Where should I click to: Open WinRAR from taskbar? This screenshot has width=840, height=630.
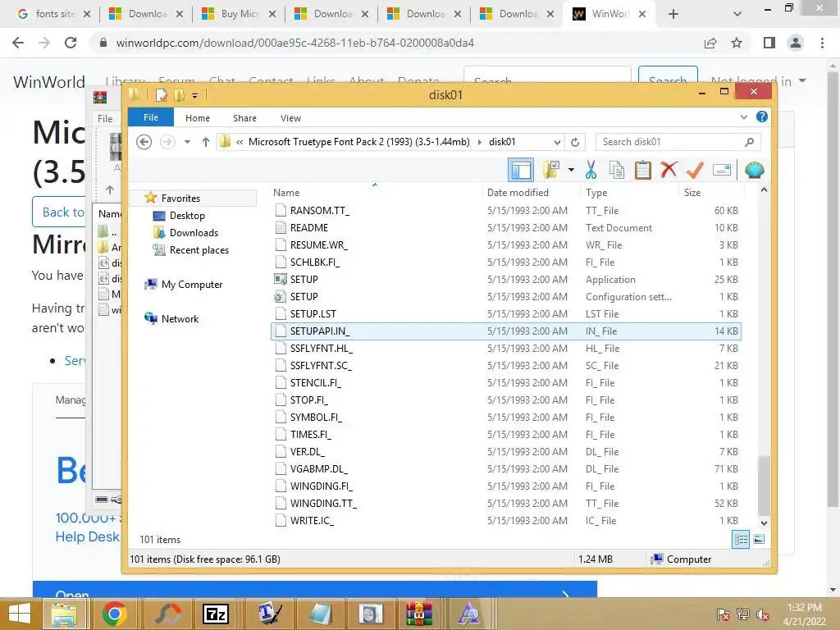click(419, 614)
